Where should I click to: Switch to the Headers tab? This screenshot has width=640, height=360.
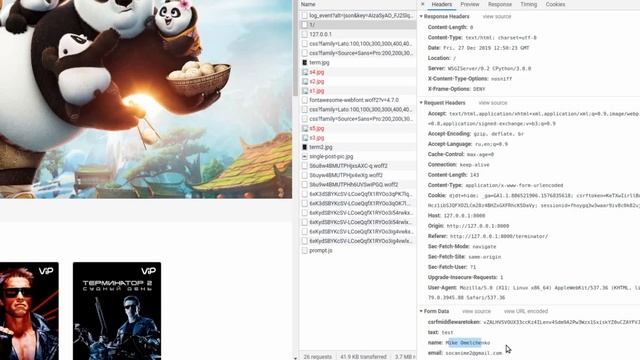coord(442,4)
